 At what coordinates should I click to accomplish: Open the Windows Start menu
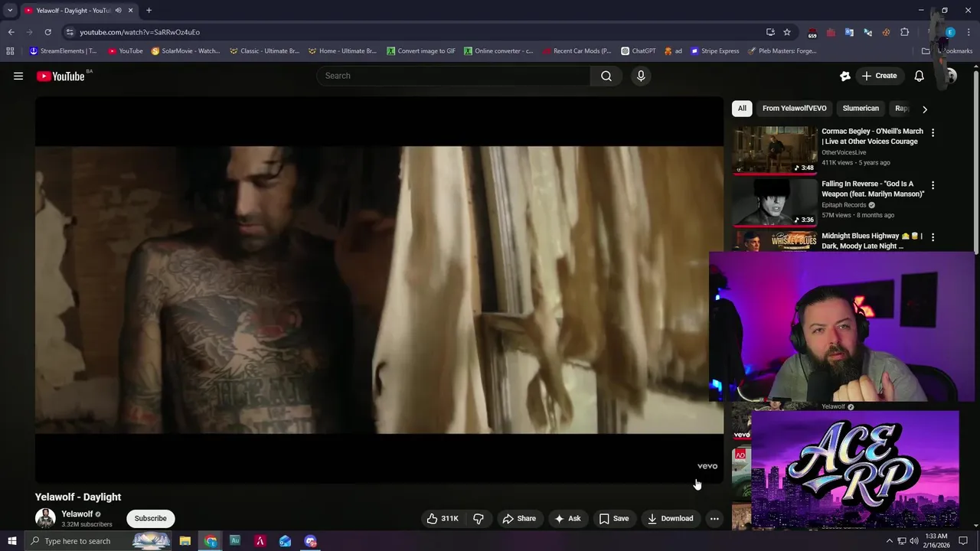point(11,541)
